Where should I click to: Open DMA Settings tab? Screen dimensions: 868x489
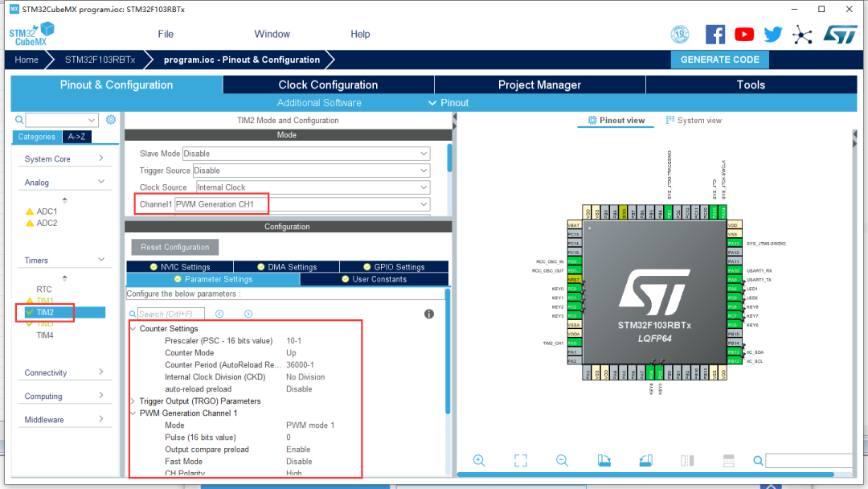(287, 267)
